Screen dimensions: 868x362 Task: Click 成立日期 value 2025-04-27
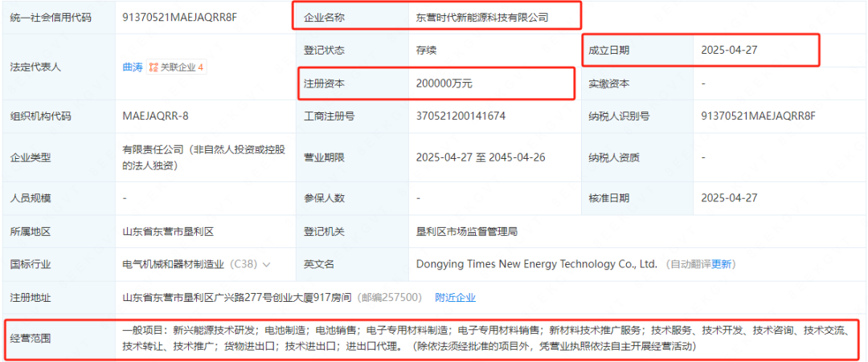(729, 51)
